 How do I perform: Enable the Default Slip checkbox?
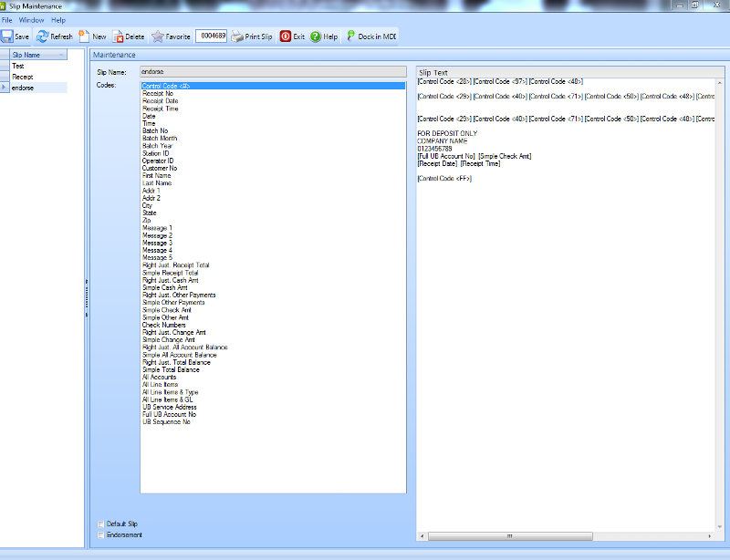[100, 524]
